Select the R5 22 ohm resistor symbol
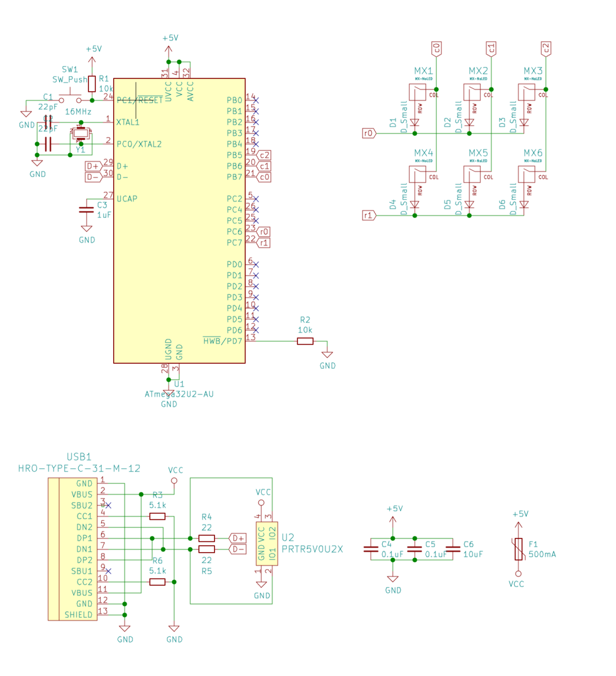This screenshot has width=616, height=676. click(207, 549)
